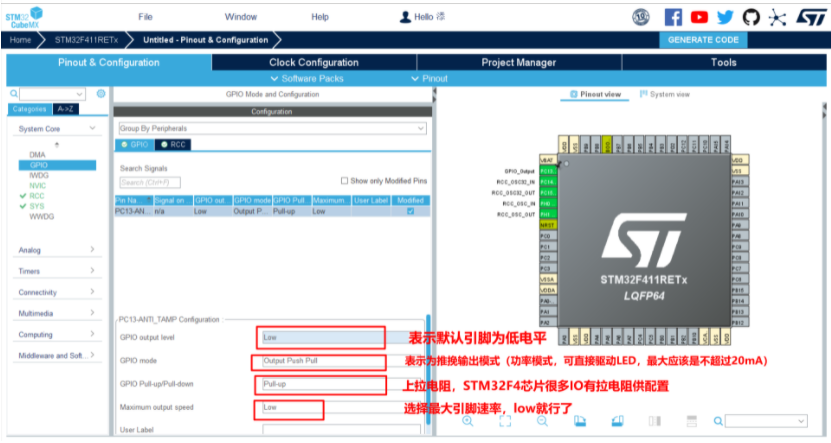Enable Show only Modified Pins checkbox
The width and height of the screenshot is (831, 443).
[344, 181]
